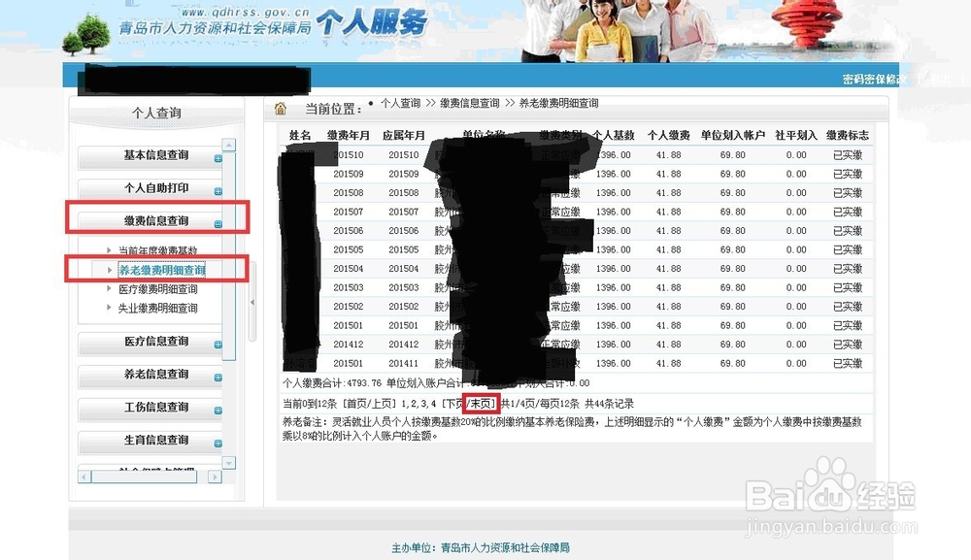This screenshot has width=971, height=560.
Task: Click the 社平划入 column header
Action: click(x=796, y=135)
